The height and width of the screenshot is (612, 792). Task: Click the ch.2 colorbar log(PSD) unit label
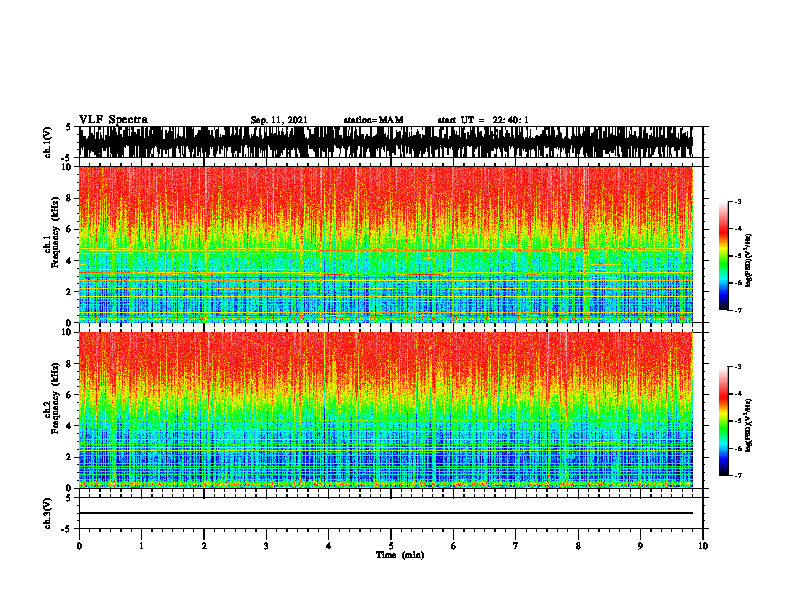(749, 425)
